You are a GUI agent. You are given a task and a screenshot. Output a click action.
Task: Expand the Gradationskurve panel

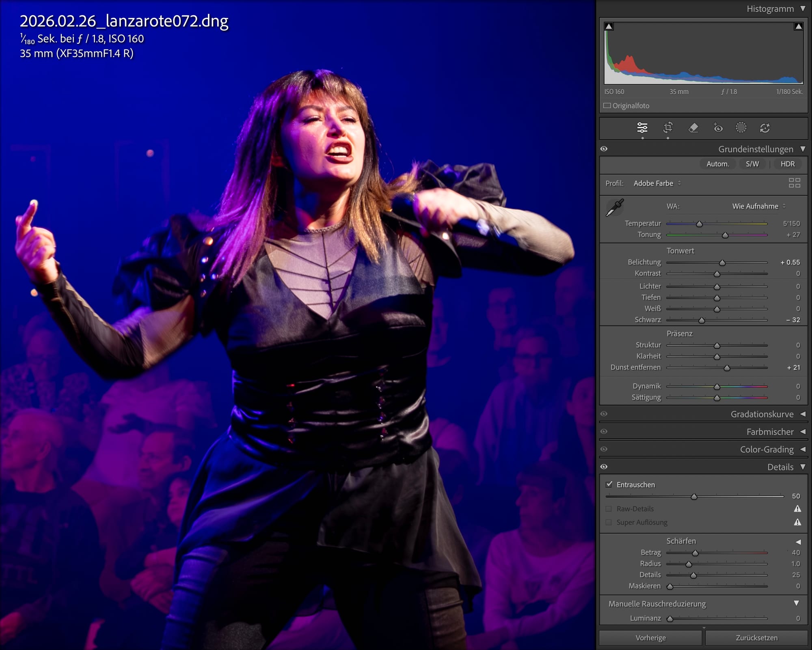762,414
